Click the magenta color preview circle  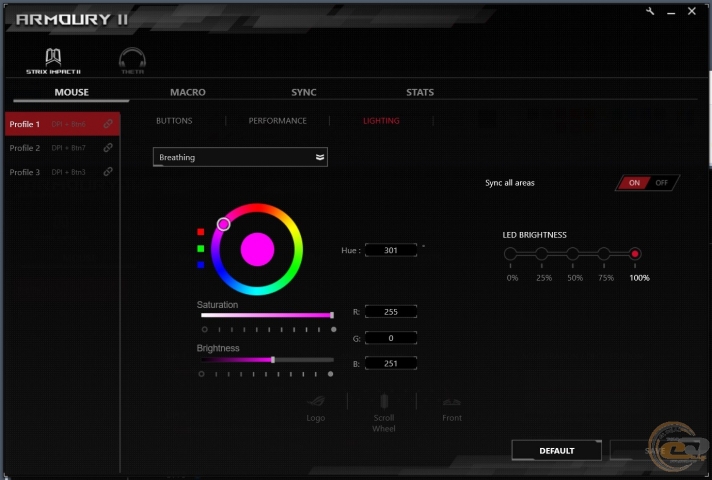coord(257,249)
